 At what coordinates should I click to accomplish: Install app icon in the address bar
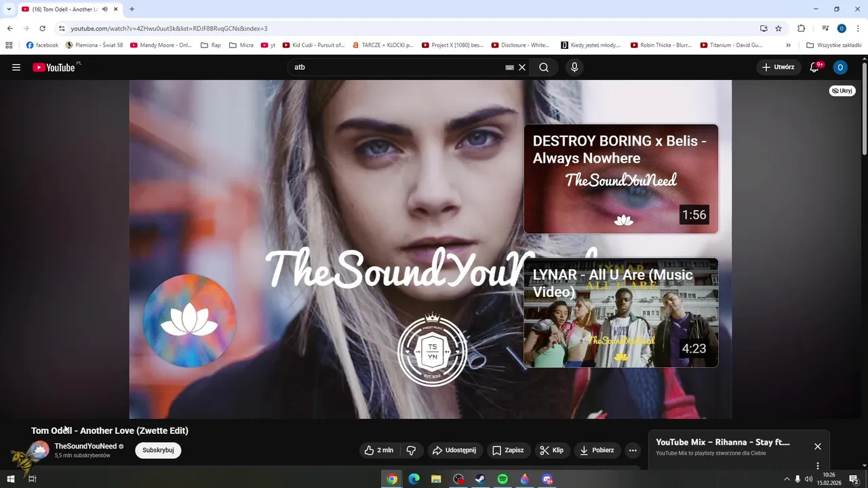(764, 28)
